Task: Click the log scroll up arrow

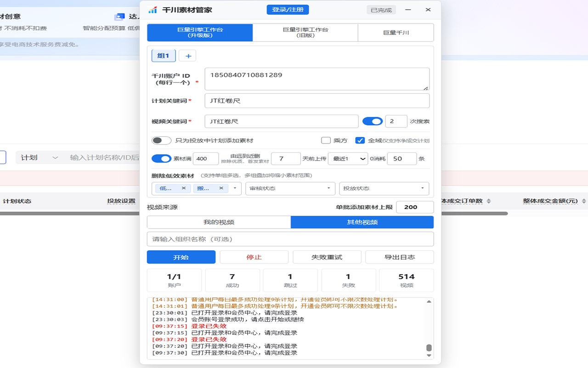Action: pyautogui.click(x=429, y=302)
